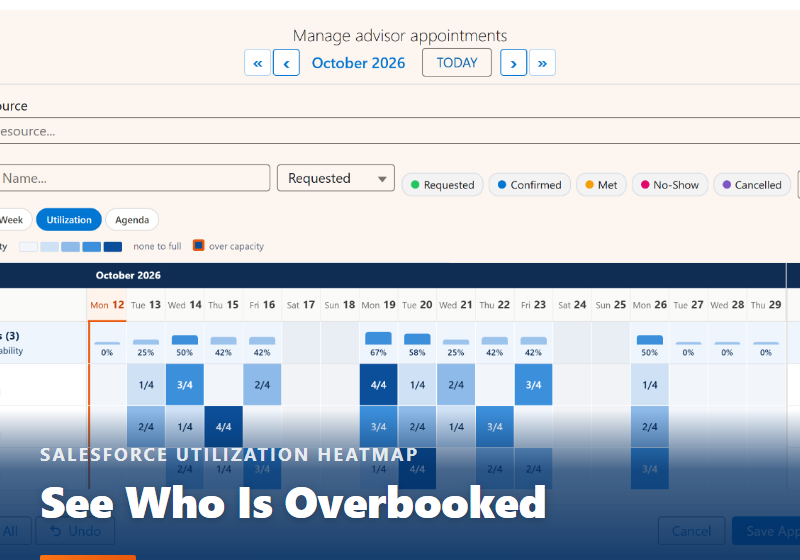The height and width of the screenshot is (560, 800).
Task: Toggle the Met status filter chip
Action: [x=601, y=185]
